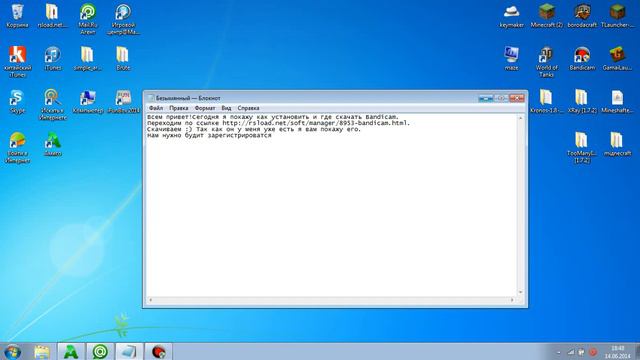The width and height of the screenshot is (640, 360).
Task: Click the Notepad title bar icon
Action: [x=151, y=98]
